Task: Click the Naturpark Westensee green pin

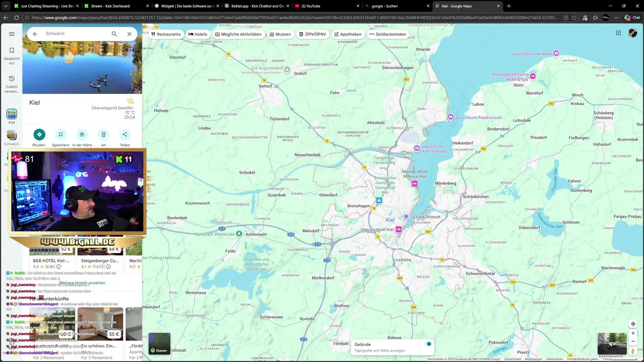Action: tap(239, 234)
